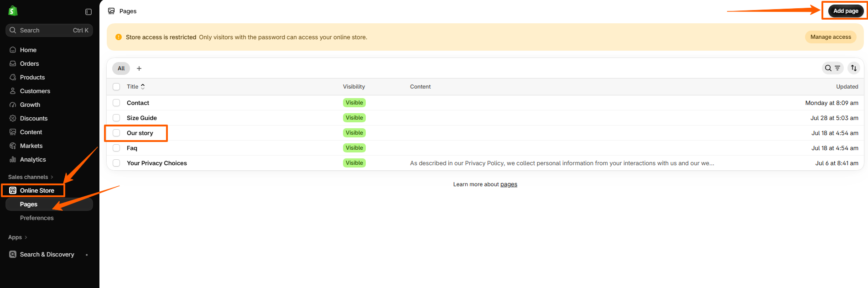This screenshot has width=868, height=288.
Task: Follow the 'pages' learn more link
Action: (x=509, y=184)
